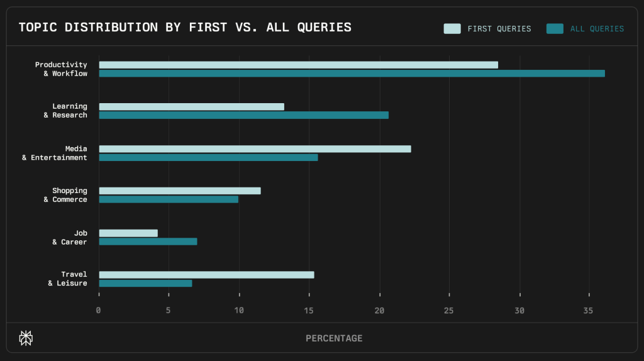Viewport: 644px width, 361px height.
Task: Click the teal All Queries legend swatch
Action: tap(555, 28)
